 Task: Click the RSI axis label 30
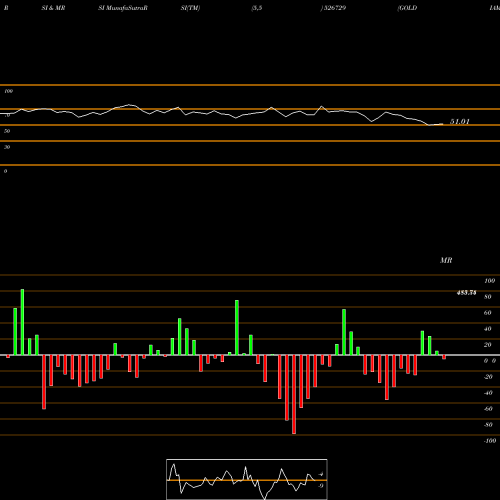(7, 147)
